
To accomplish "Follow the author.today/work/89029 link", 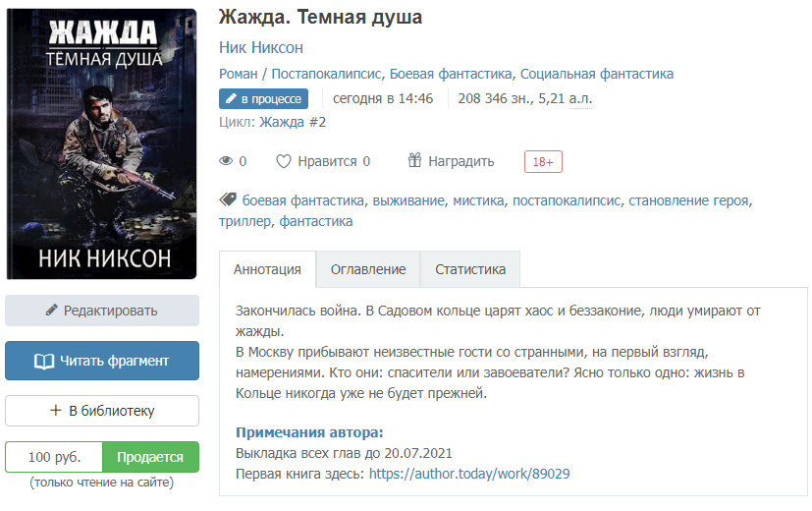I will click(x=469, y=474).
